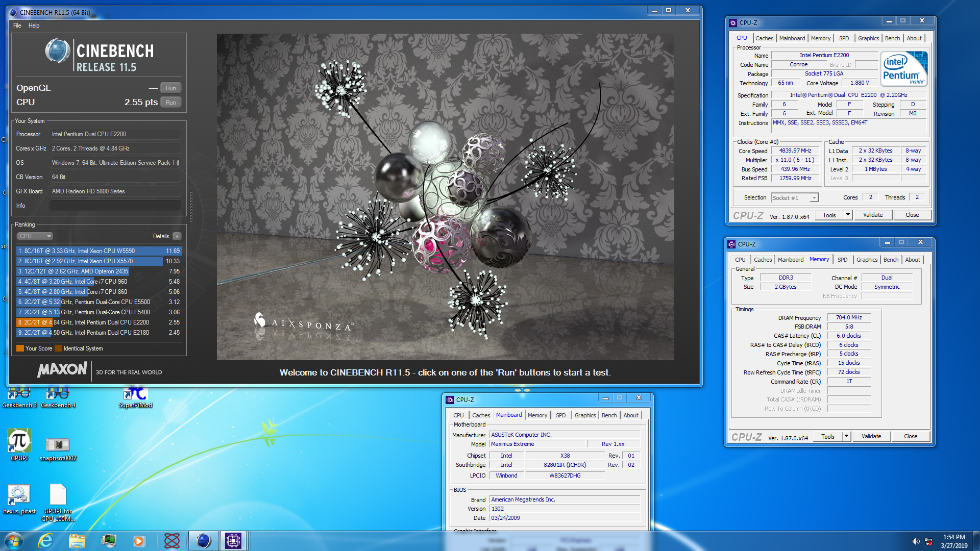The image size is (980, 551).
Task: Open the SPD tab in CPU-Z Memory window
Action: click(842, 260)
